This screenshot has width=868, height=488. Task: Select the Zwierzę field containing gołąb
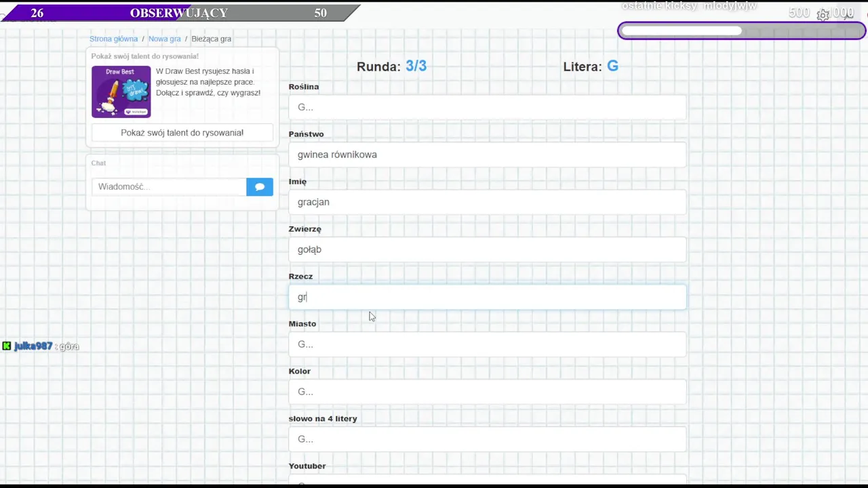point(488,249)
